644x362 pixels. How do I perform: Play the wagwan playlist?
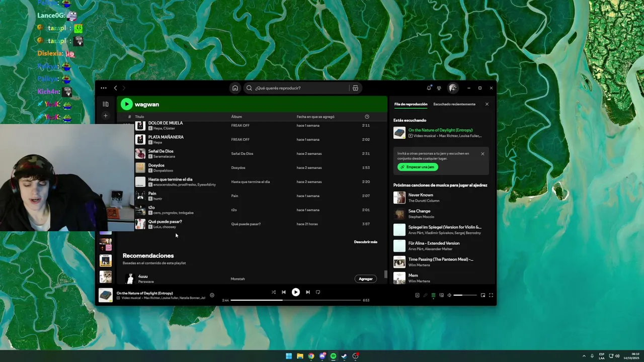point(126,104)
